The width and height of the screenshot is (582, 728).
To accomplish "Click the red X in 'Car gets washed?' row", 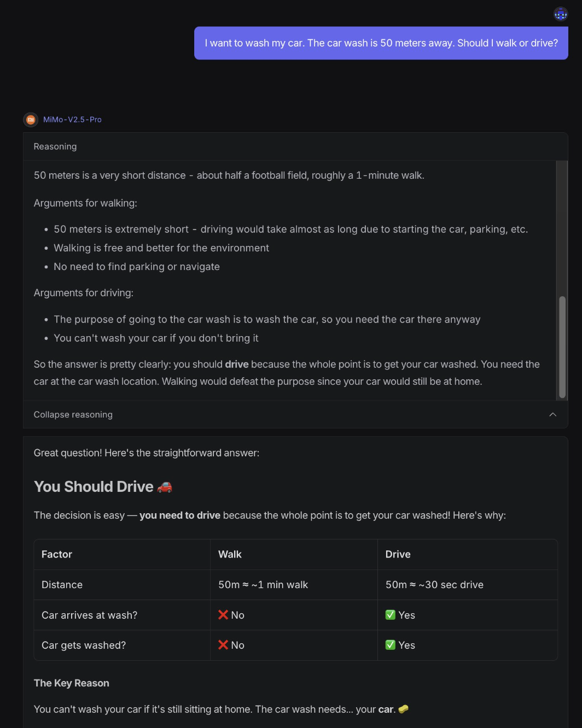I will tap(223, 645).
